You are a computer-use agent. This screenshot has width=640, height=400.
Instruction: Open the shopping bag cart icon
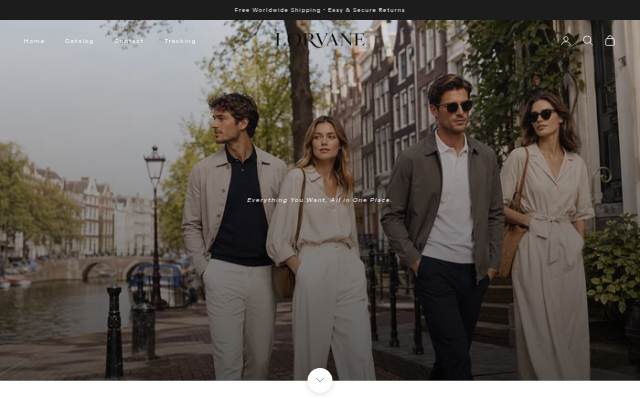point(610,40)
